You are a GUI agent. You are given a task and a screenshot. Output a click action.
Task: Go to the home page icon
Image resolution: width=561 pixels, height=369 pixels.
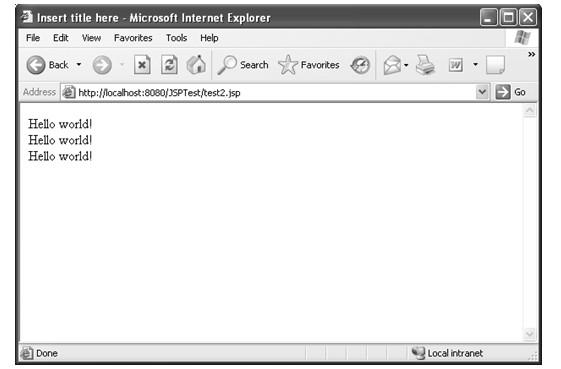196,65
